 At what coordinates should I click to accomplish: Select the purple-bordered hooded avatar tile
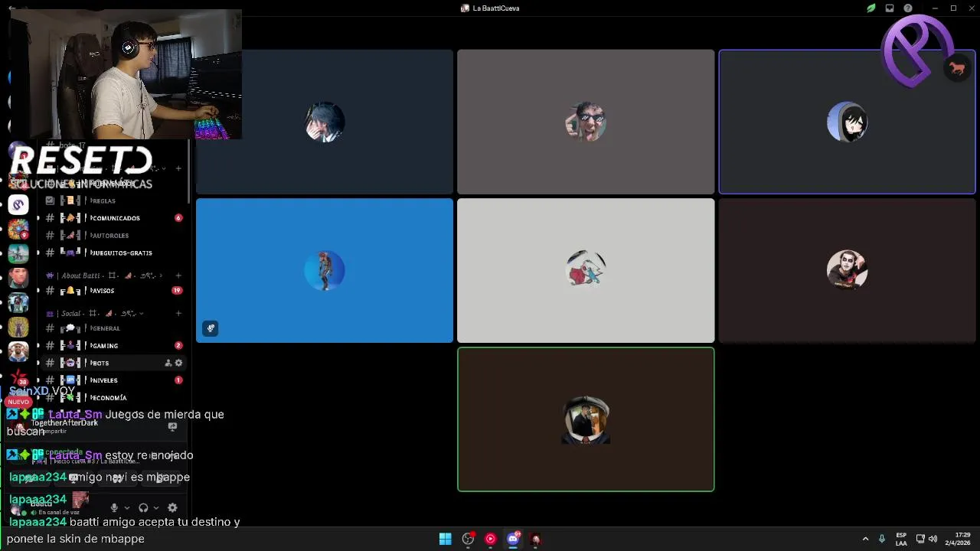point(847,122)
